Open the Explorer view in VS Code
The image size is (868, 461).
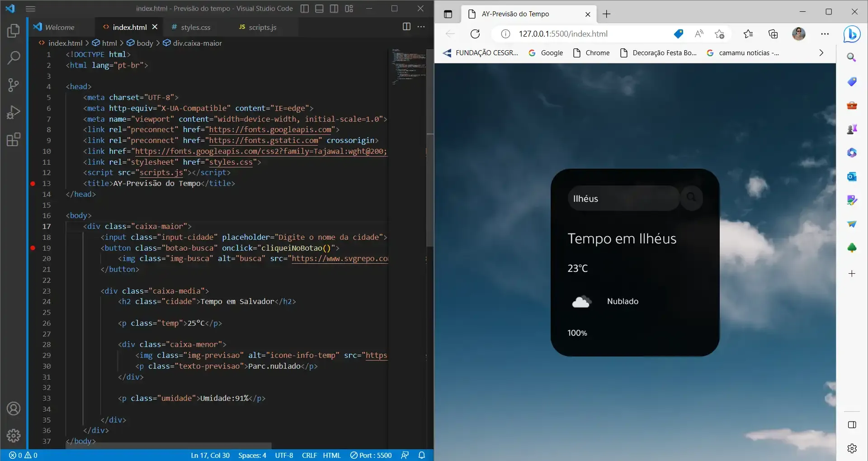[14, 31]
